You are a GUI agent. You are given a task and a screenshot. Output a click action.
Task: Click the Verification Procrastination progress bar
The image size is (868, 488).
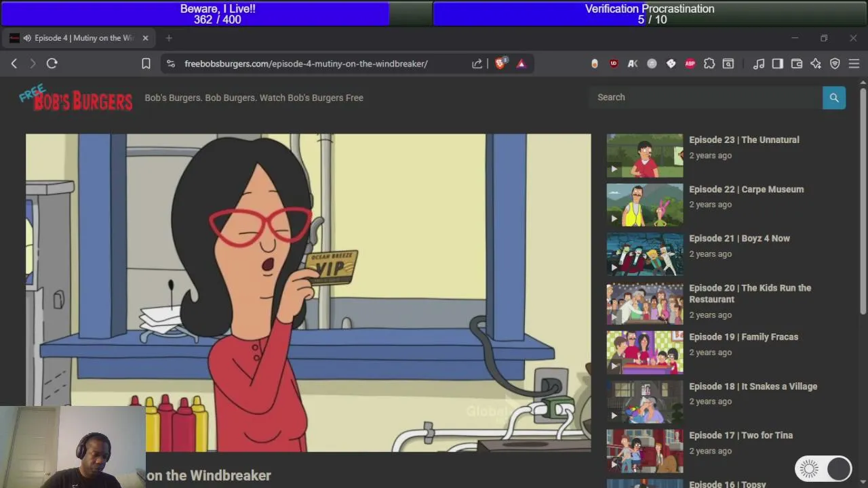[x=650, y=14]
